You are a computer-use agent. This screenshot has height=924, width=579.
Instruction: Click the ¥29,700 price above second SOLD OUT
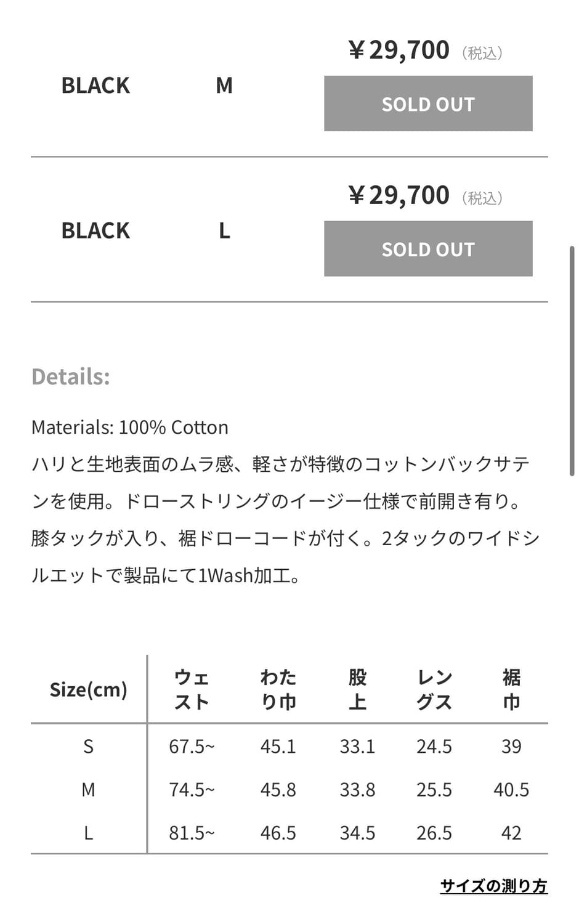point(399,195)
